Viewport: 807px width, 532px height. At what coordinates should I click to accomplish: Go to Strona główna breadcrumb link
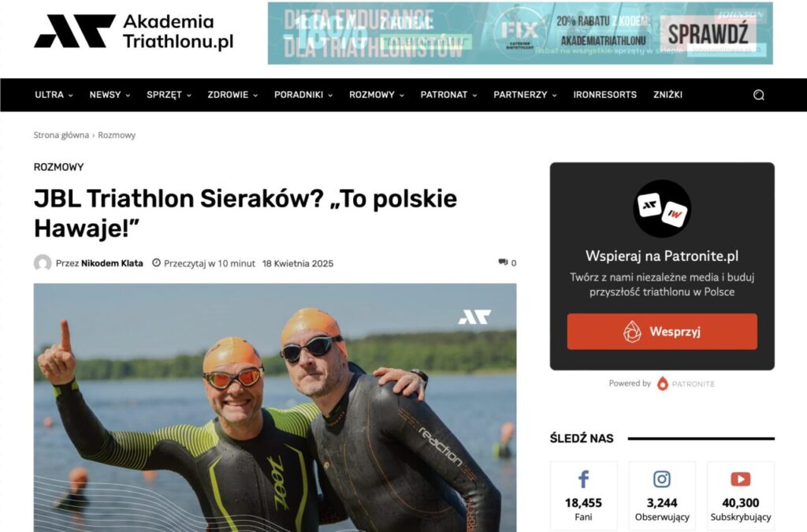point(61,135)
